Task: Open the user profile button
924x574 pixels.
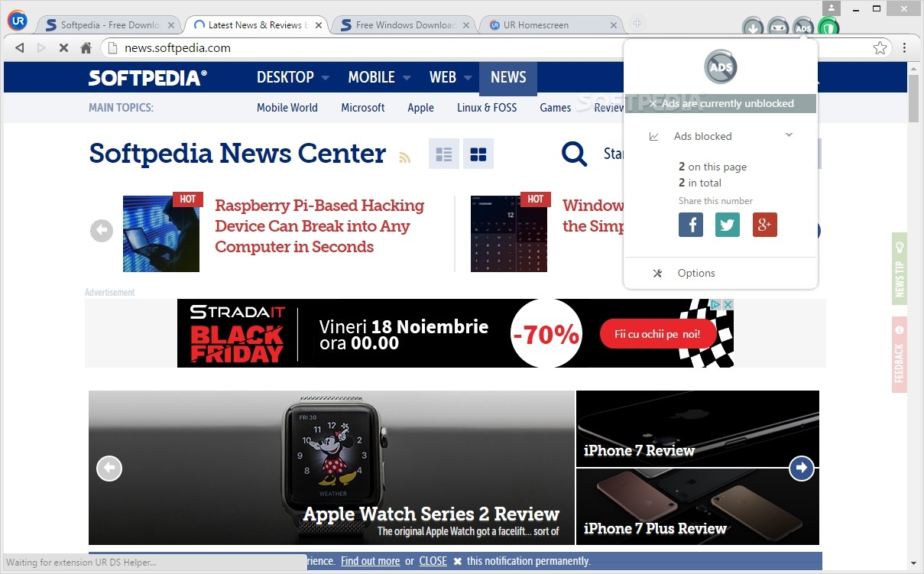Action: [832, 8]
